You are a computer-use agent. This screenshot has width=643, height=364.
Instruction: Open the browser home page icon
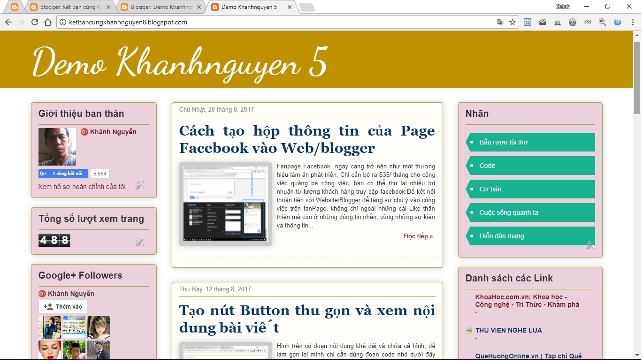click(47, 22)
